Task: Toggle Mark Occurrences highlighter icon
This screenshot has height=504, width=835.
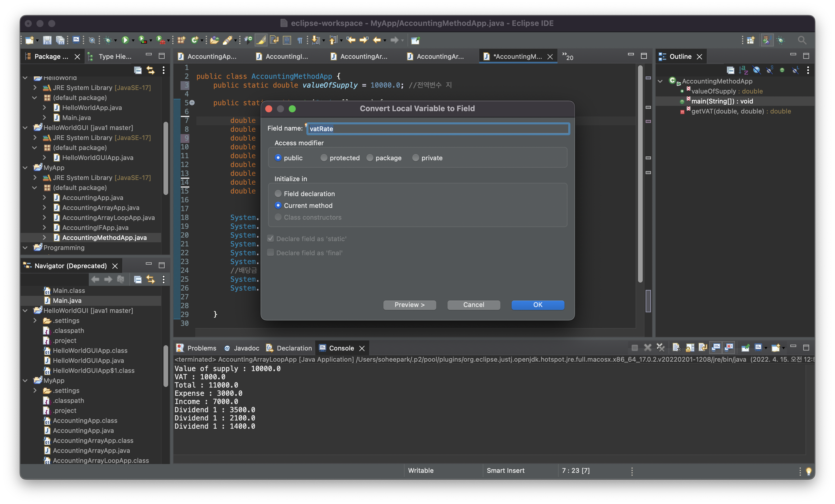Action: click(261, 40)
